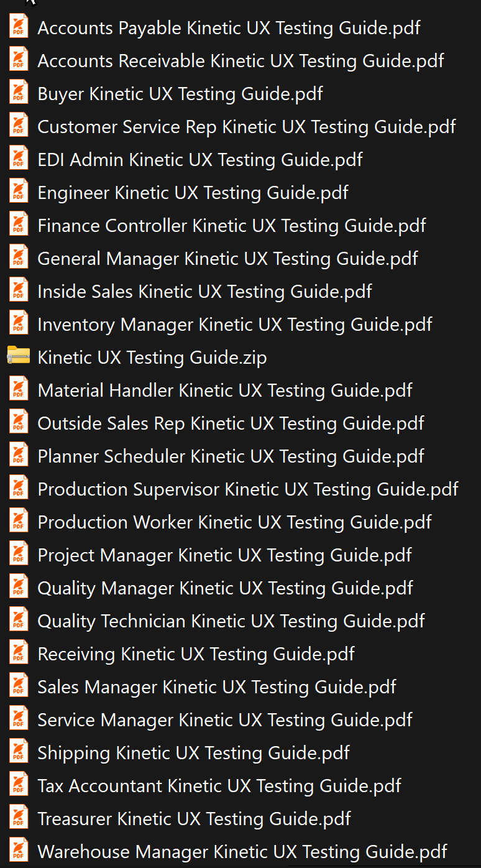Click the PDF icon for Tax Accountant guide
This screenshot has width=481, height=868.
pyautogui.click(x=17, y=785)
